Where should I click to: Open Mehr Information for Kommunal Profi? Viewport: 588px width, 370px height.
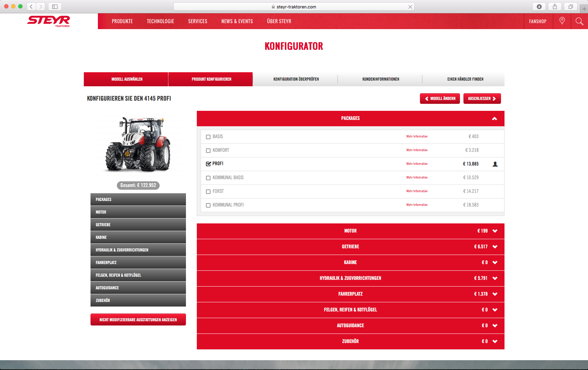tap(417, 205)
